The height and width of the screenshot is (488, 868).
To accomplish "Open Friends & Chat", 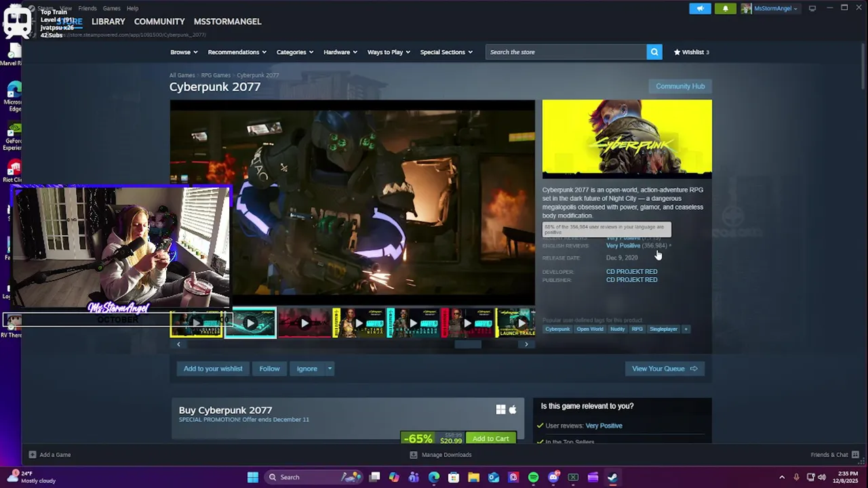I will [835, 455].
